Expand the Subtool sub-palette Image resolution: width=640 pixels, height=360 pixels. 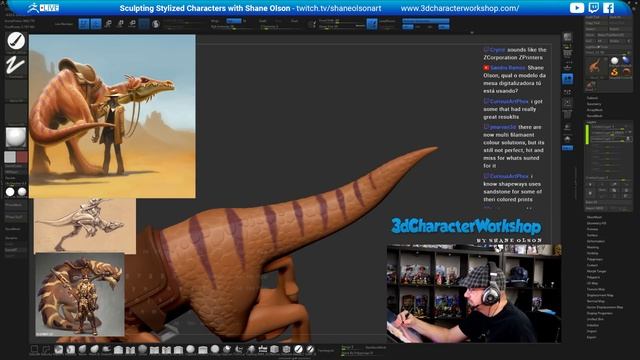(592, 98)
